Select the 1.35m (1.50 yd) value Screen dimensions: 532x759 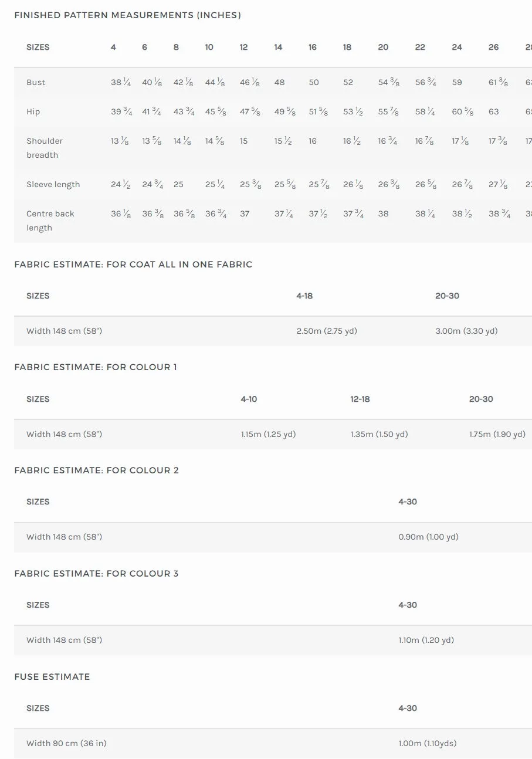coord(379,434)
